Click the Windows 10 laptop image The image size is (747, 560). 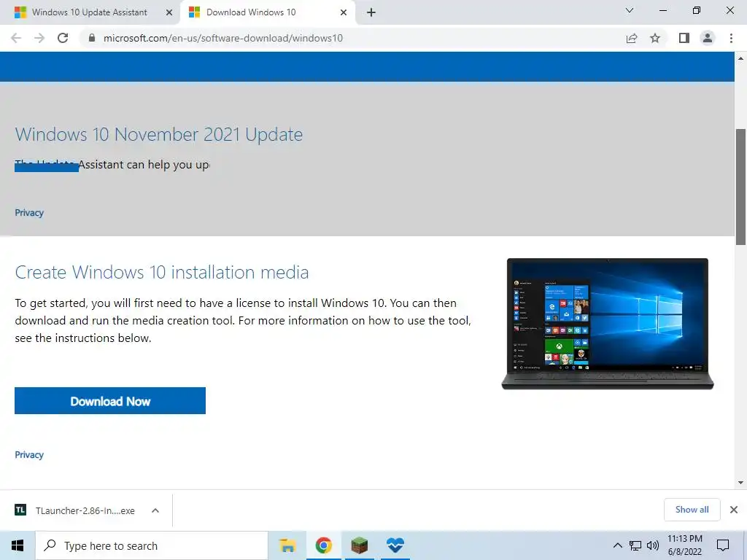pos(608,324)
